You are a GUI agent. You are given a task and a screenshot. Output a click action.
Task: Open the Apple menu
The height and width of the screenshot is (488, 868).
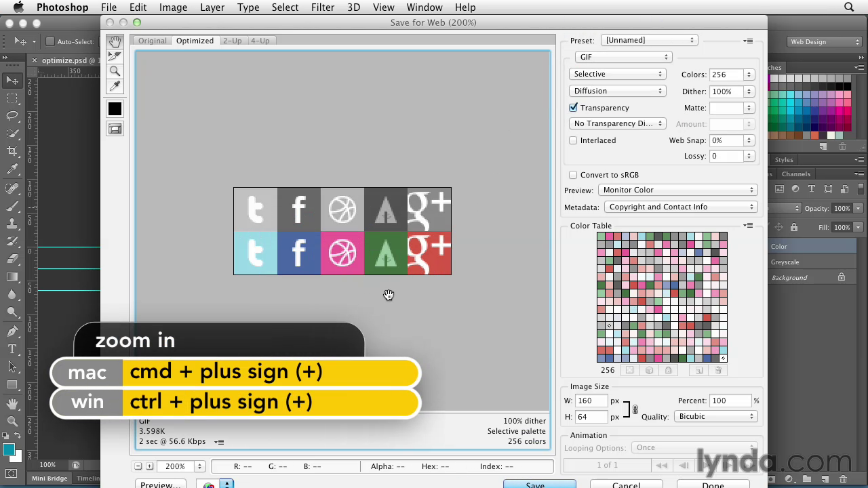click(x=18, y=7)
